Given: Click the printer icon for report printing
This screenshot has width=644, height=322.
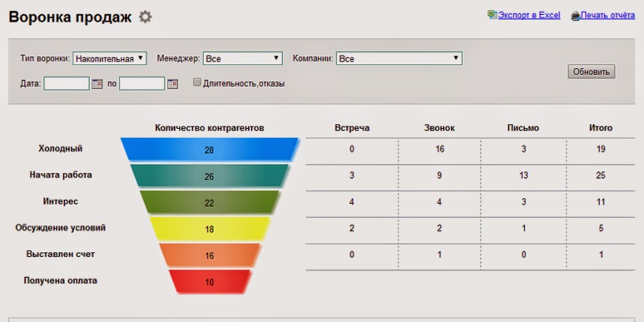Looking at the screenshot, I should click(x=575, y=16).
